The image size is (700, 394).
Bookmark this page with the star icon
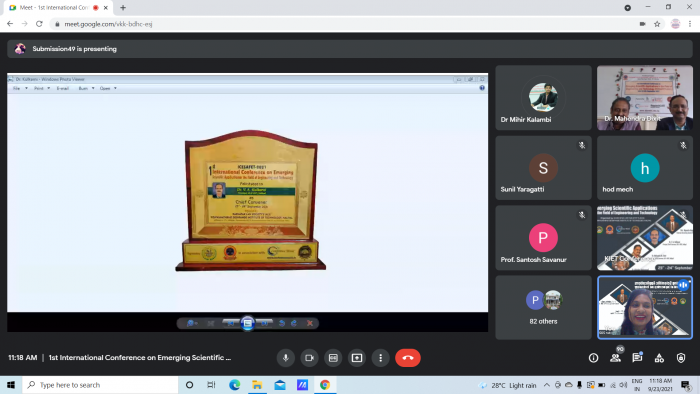(657, 24)
